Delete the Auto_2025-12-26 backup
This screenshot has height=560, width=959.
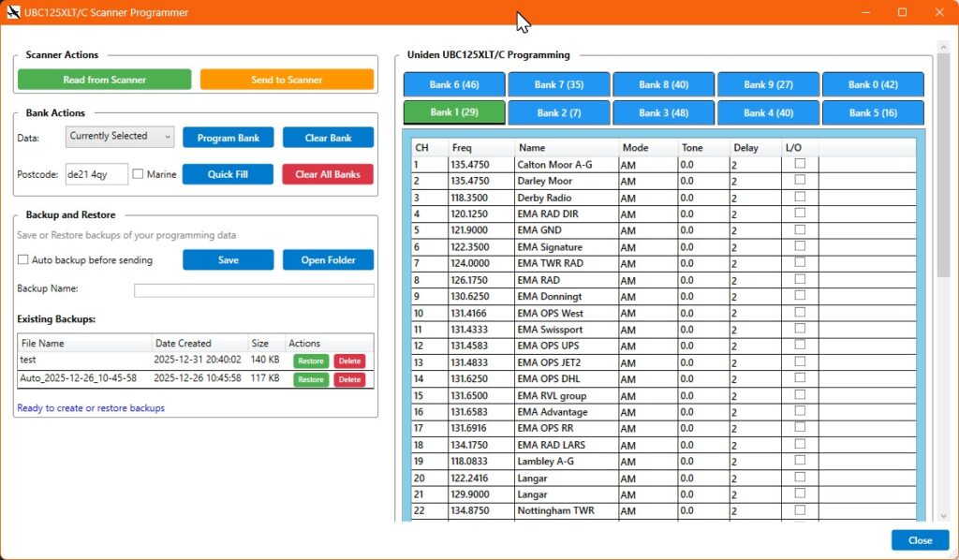349,379
